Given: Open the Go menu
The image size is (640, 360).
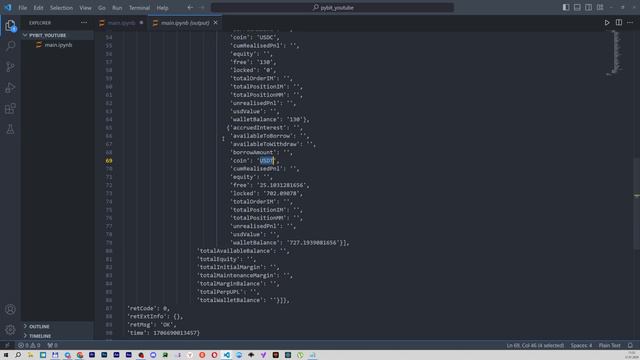Looking at the screenshot, I should click(102, 8).
